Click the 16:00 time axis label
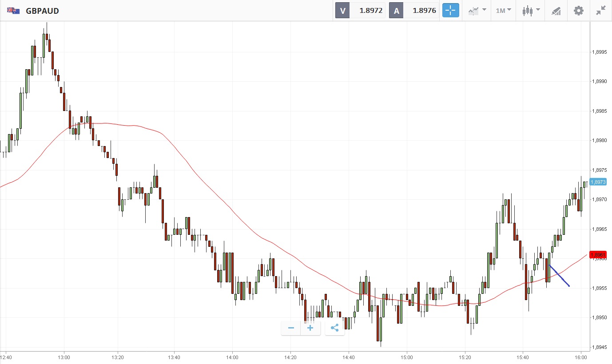Viewport: 612px width, 364px height. pos(581,357)
